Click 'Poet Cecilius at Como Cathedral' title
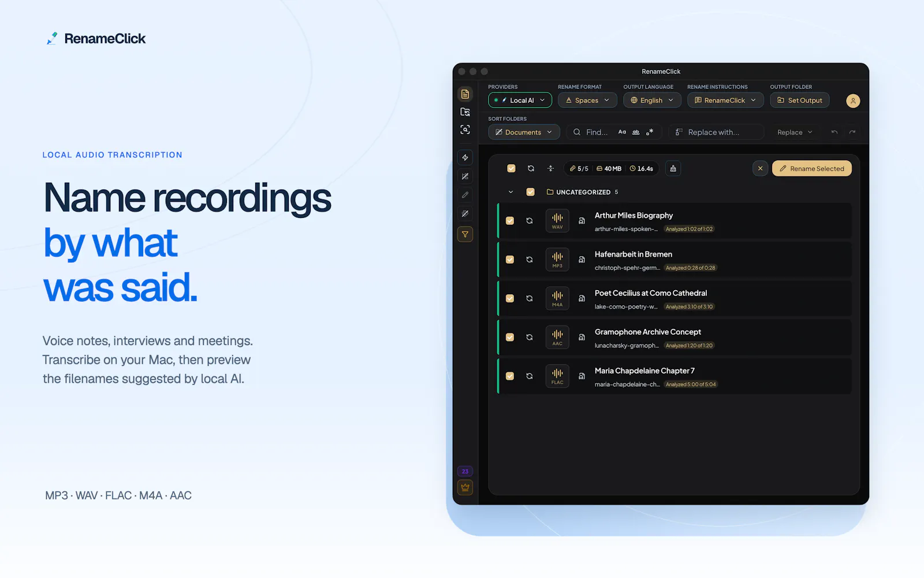924x578 pixels. coord(651,293)
